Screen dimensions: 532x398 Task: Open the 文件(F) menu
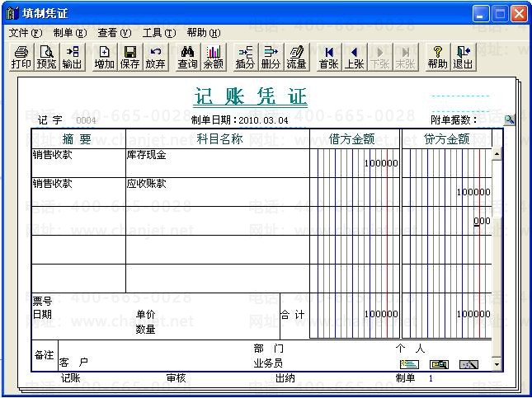point(26,33)
